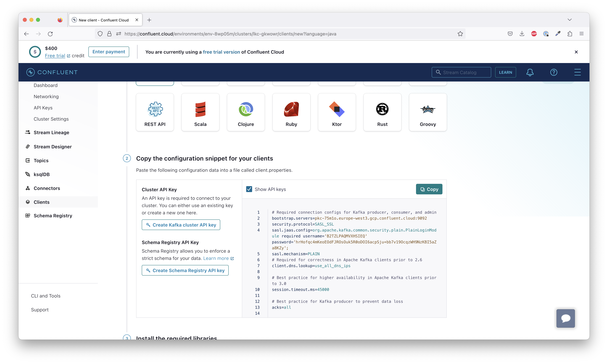View site connection lock information
The height and width of the screenshot is (364, 608).
(x=109, y=34)
